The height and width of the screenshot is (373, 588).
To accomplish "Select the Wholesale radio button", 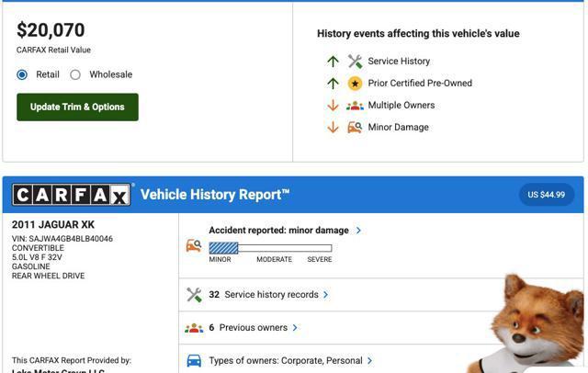I will (75, 74).
